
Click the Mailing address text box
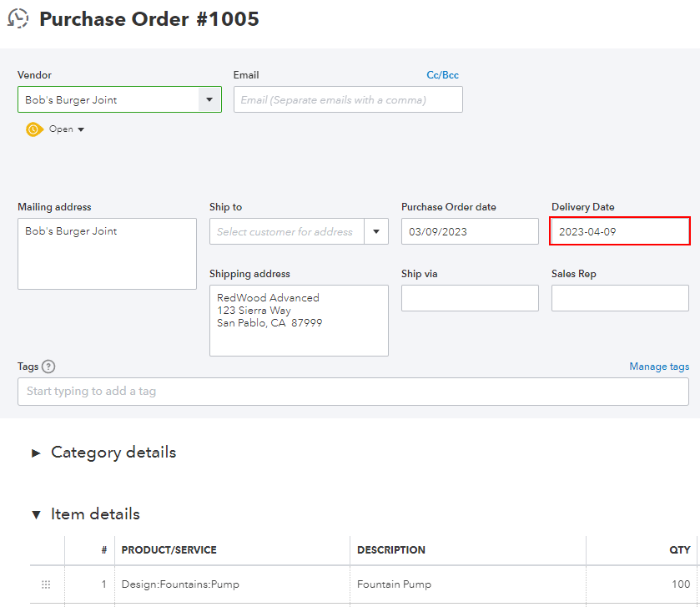pos(107,254)
